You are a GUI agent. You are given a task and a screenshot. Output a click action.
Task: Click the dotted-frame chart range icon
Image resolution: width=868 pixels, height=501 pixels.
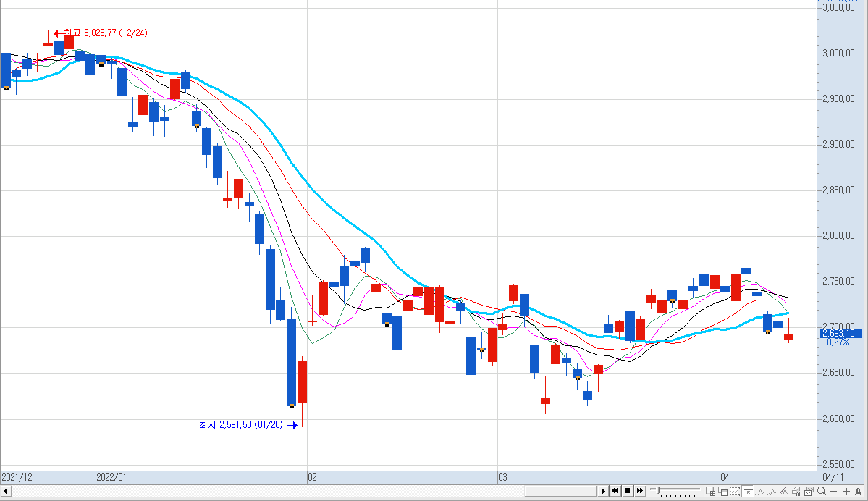click(735, 491)
